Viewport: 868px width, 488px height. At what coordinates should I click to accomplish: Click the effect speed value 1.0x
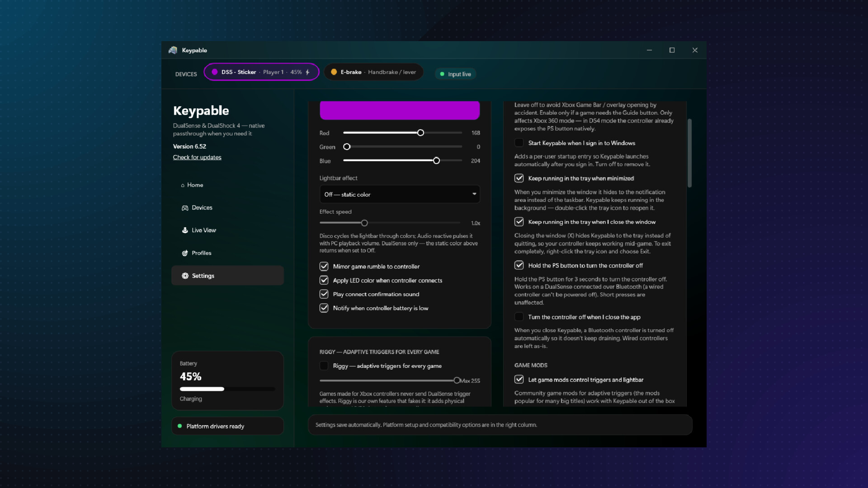pyautogui.click(x=476, y=223)
